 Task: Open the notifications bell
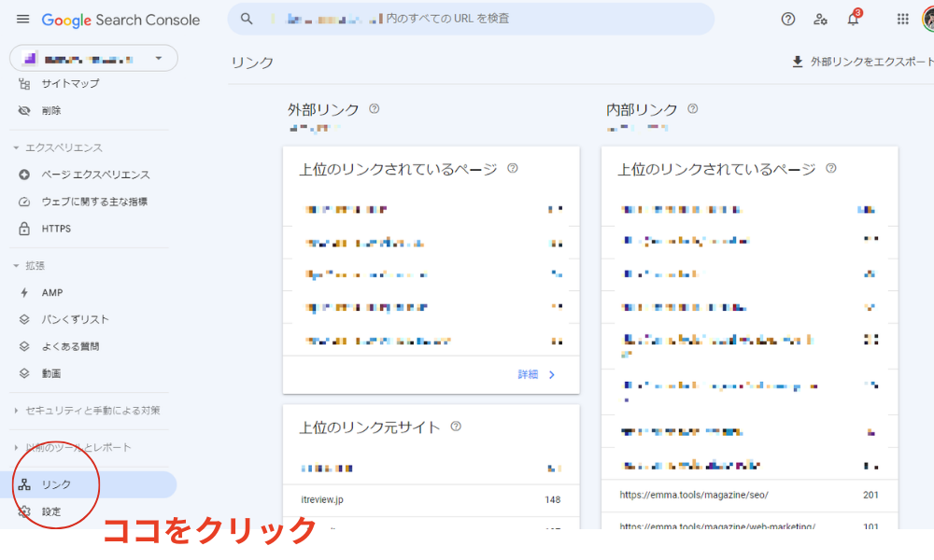pyautogui.click(x=852, y=19)
